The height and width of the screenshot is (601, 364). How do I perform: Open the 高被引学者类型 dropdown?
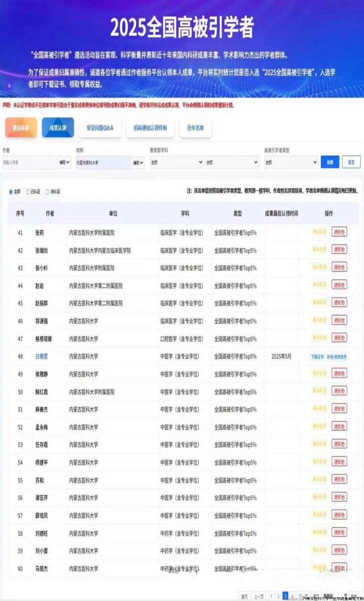(291, 162)
